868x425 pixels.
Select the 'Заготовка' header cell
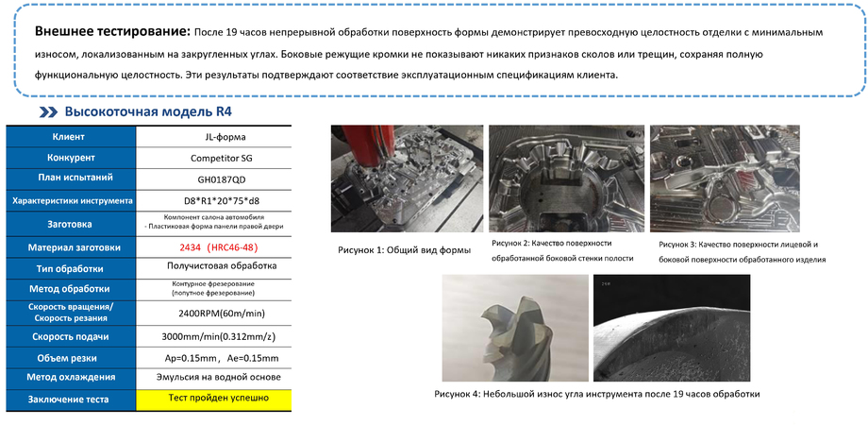tap(71, 225)
